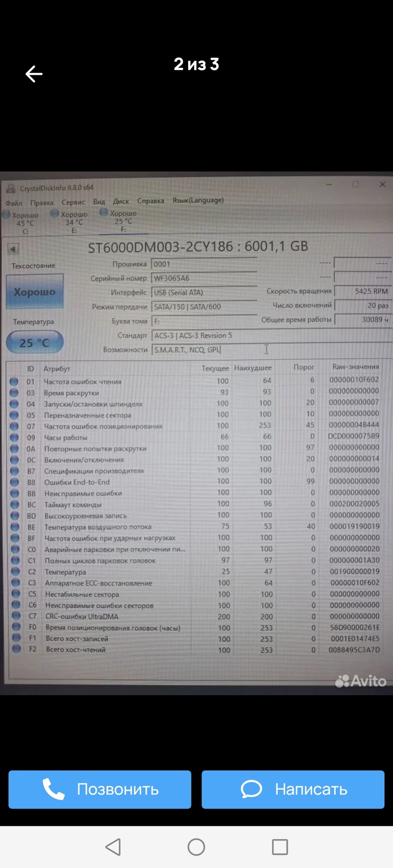Click the Raw-значения column header

point(356,366)
